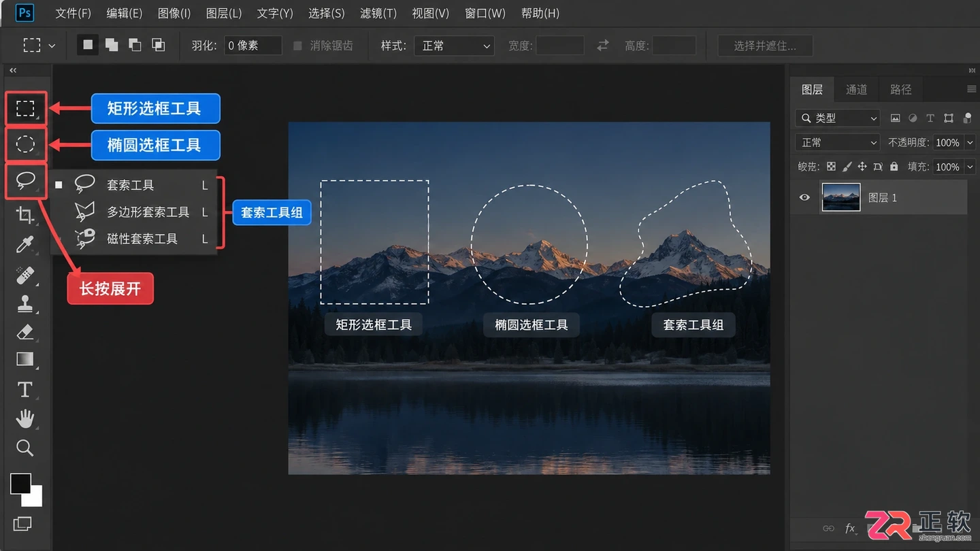Viewport: 980px width, 551px height.
Task: Swap width and height values
Action: pos(603,46)
